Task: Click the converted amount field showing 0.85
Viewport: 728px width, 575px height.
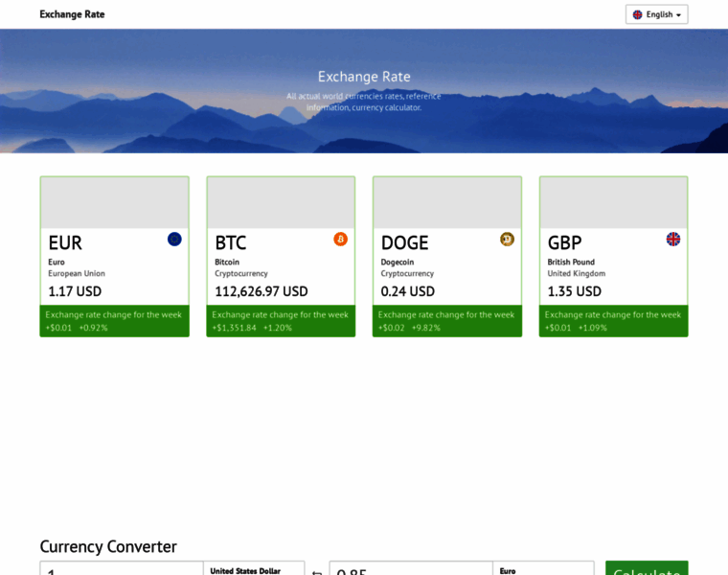Action: (x=410, y=571)
